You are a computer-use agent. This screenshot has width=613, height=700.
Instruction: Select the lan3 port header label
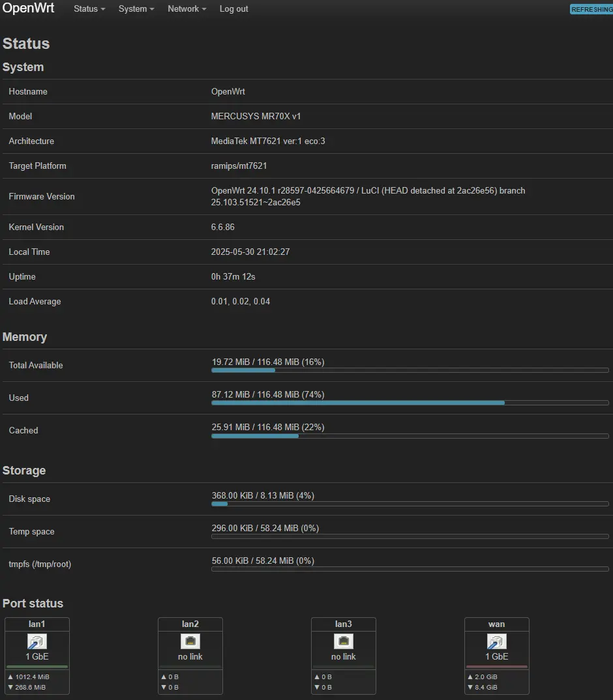(x=344, y=624)
